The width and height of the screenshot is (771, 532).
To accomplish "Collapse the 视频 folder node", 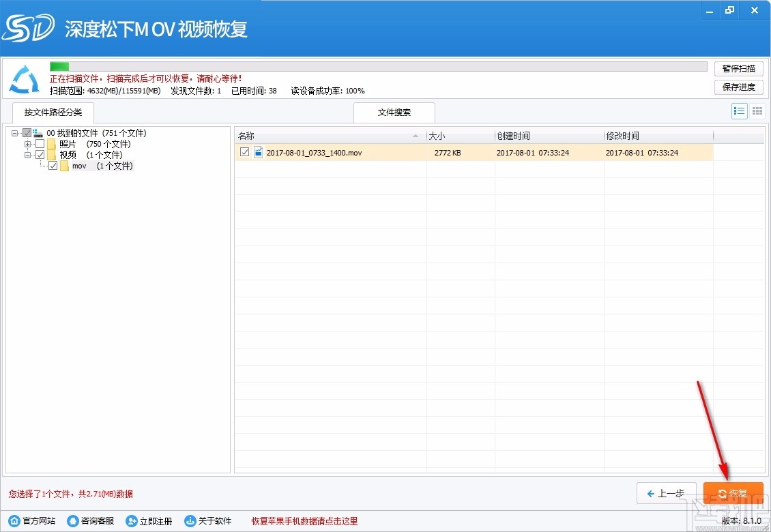I will tap(27, 155).
